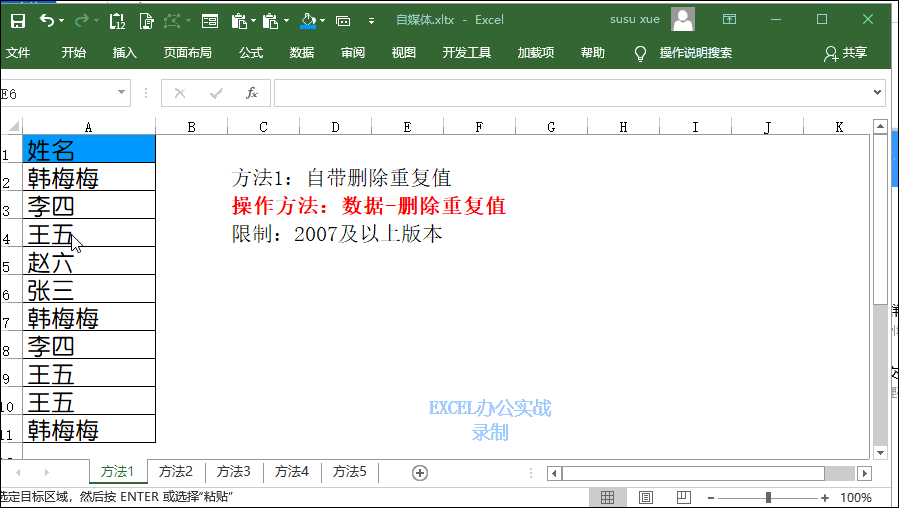The image size is (899, 508).
Task: Open Customize Quick Access Toolbar dropdown
Action: (x=372, y=21)
